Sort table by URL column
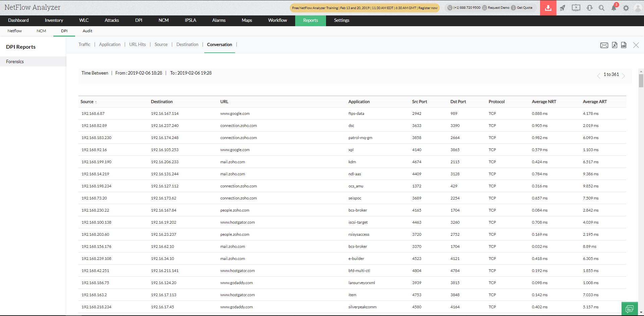 click(x=224, y=102)
